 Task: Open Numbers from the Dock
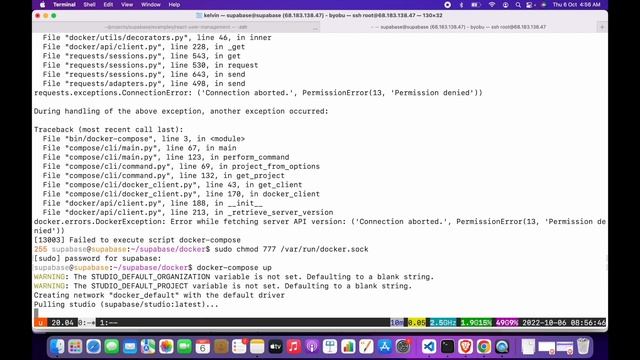coord(348,347)
